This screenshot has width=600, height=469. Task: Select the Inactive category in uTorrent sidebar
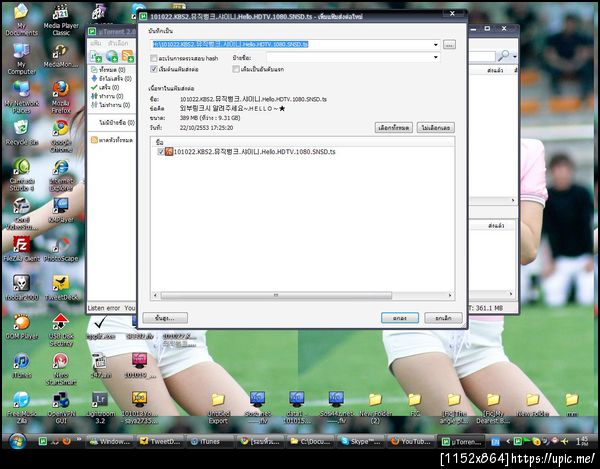click(111, 105)
